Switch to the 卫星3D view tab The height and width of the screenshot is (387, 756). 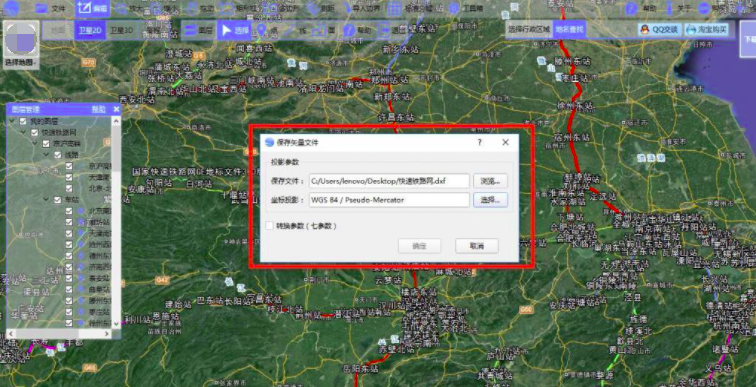121,30
